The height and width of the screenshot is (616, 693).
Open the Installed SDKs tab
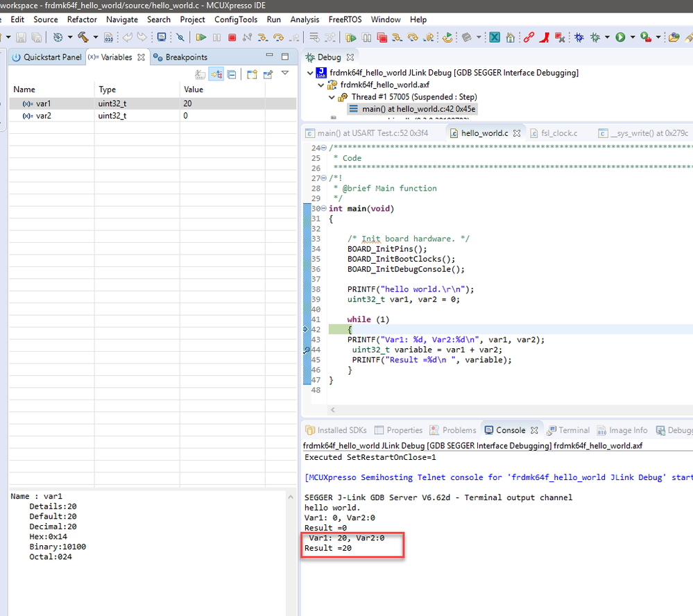(336, 430)
